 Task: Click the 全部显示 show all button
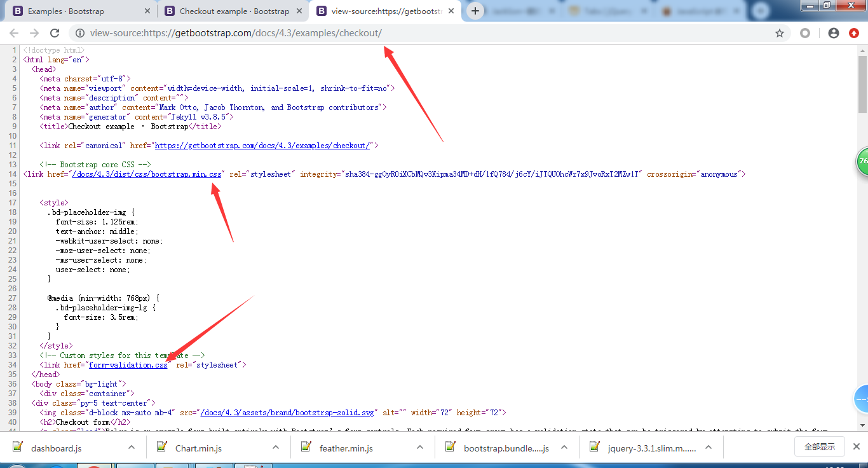coord(820,446)
